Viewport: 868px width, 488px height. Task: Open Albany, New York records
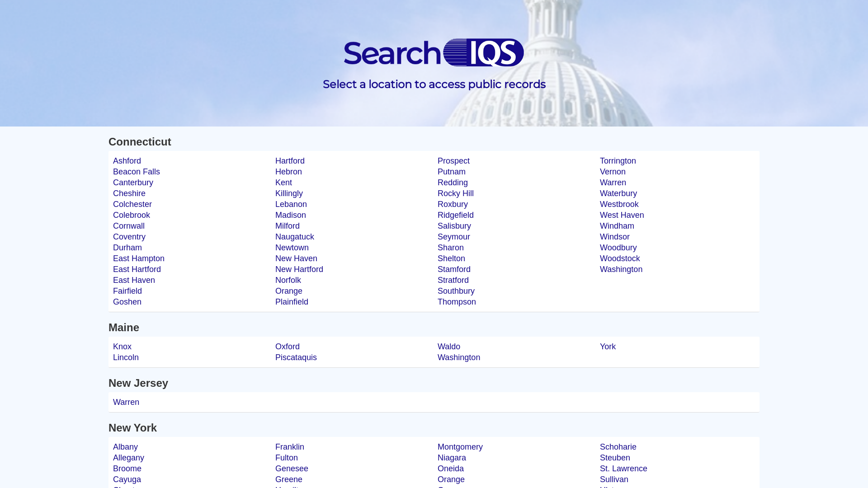125,447
